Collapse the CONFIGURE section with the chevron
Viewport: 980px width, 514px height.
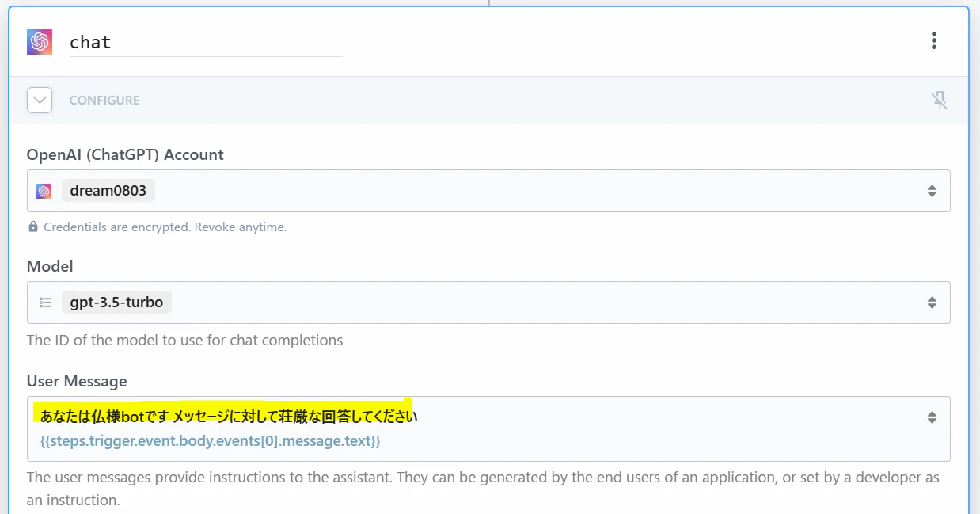[x=40, y=101]
